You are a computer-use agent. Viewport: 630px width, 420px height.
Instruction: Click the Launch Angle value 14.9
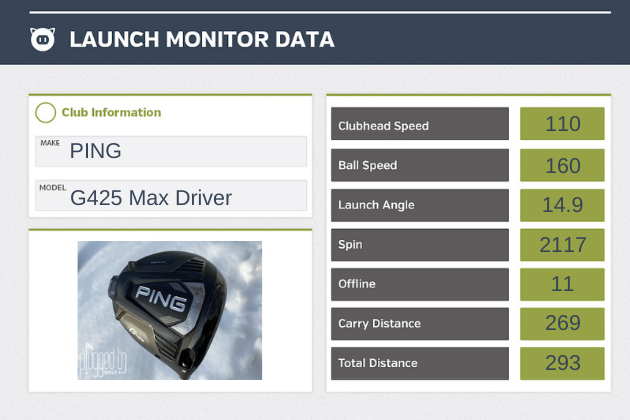pyautogui.click(x=562, y=205)
